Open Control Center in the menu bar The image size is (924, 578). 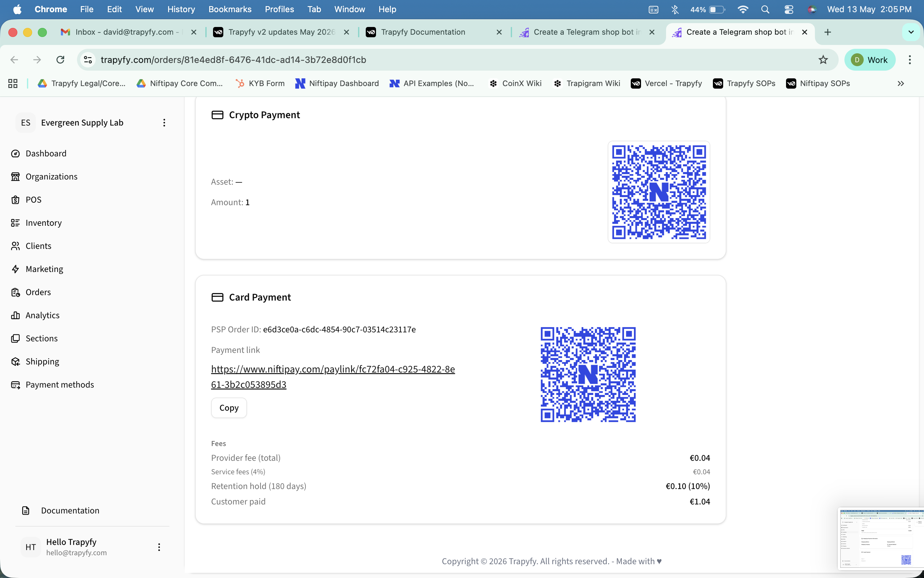(789, 9)
